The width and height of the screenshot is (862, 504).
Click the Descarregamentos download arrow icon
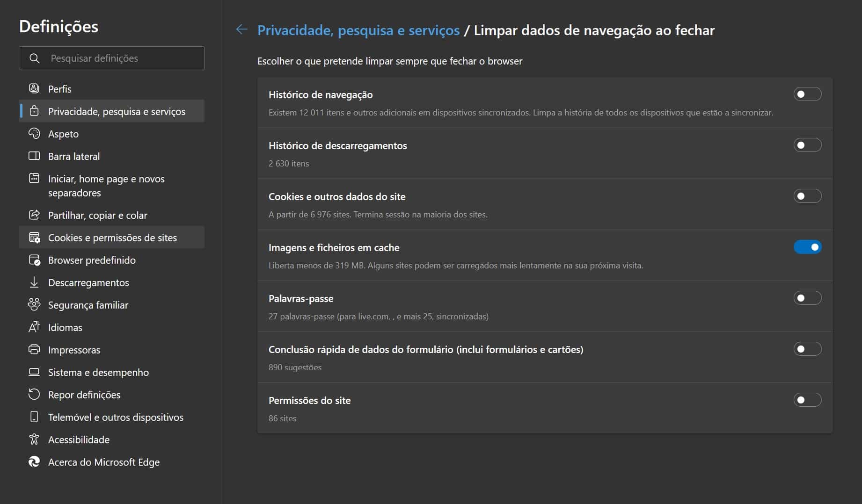click(x=34, y=282)
